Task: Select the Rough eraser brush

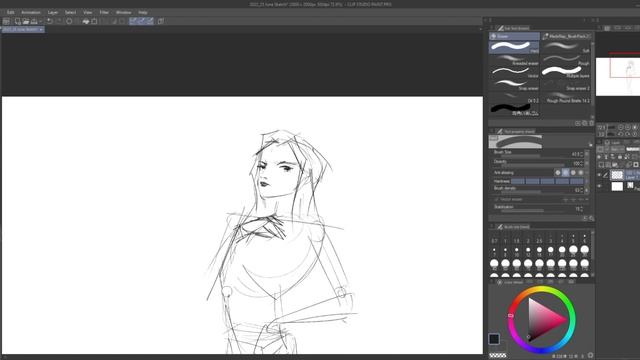Action: pyautogui.click(x=567, y=60)
